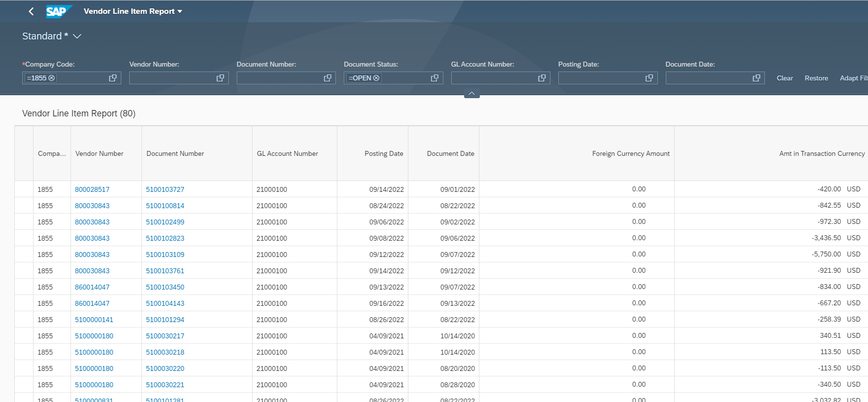Open document link 5100102499
This screenshot has height=402, width=868.
point(165,222)
